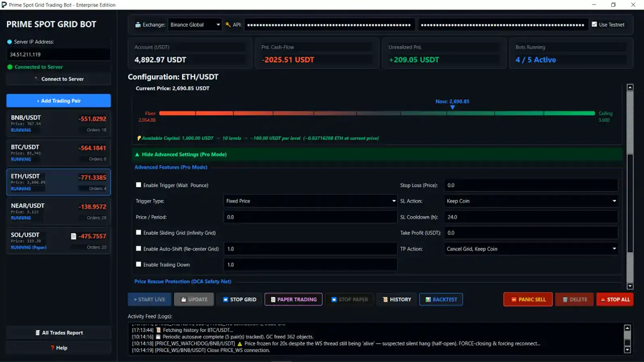Click the STOP GRID button
Screen dimensions: 644x362
(x=239, y=299)
